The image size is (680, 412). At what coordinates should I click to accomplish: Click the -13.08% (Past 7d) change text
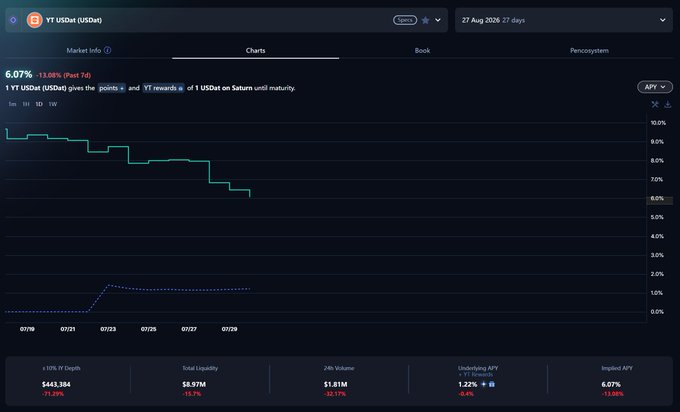click(63, 75)
